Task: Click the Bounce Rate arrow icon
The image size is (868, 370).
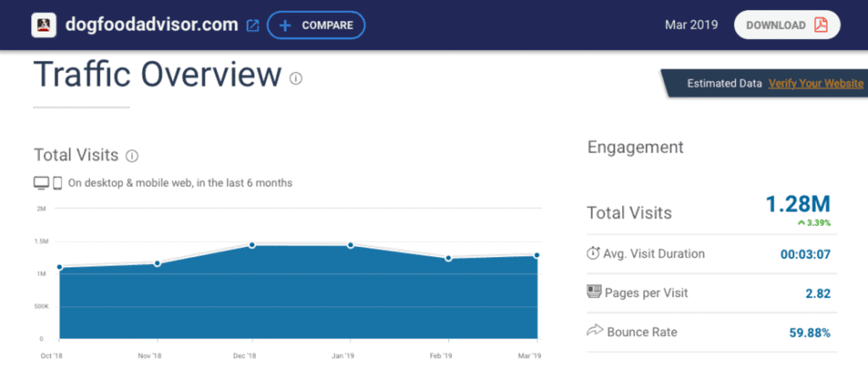Action: pos(594,332)
